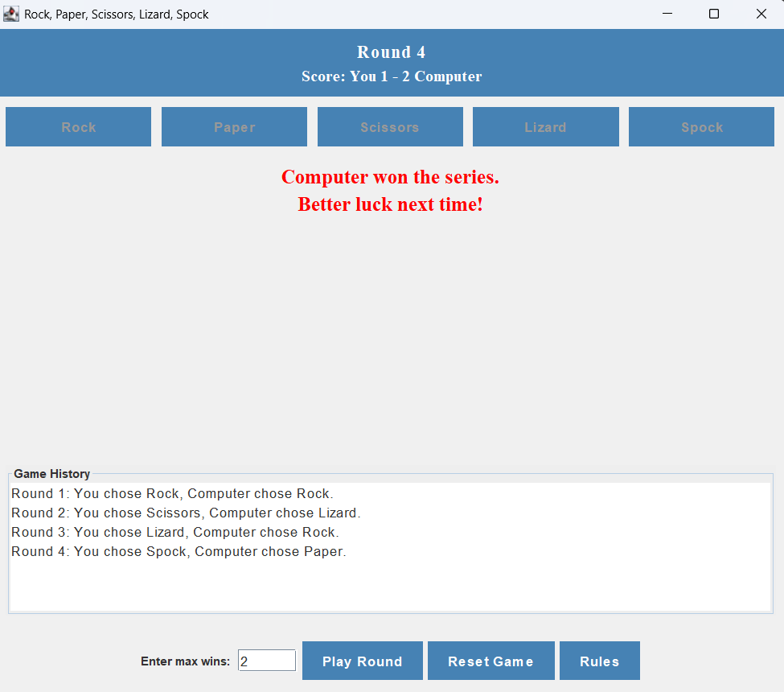This screenshot has width=784, height=692.
Task: Choose the Paper button
Action: click(234, 126)
